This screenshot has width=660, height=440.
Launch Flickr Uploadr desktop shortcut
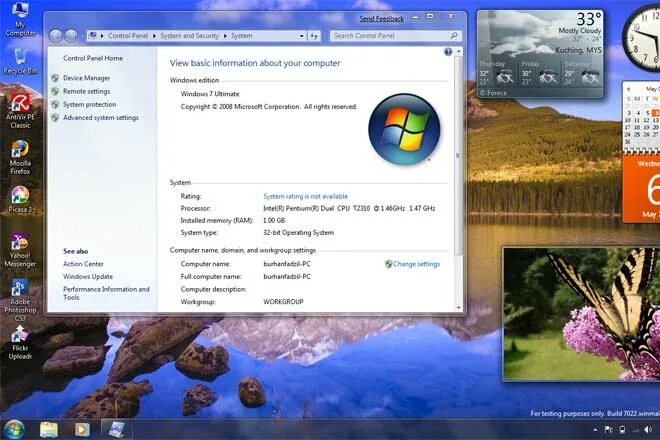[x=20, y=343]
